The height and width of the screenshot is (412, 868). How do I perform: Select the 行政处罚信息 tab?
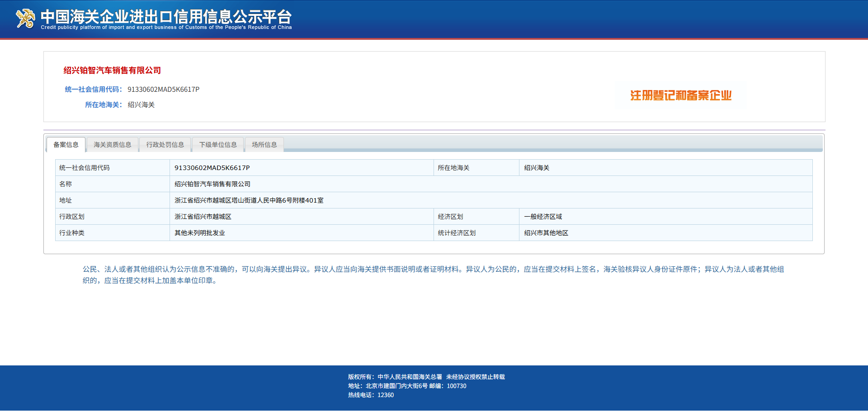point(165,145)
